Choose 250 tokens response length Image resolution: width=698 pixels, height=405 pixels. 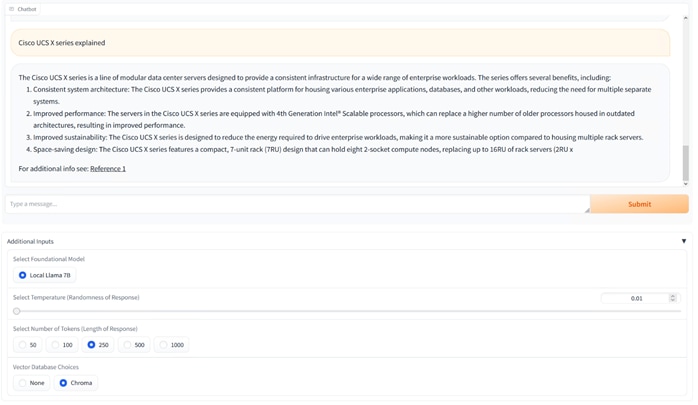98,345
